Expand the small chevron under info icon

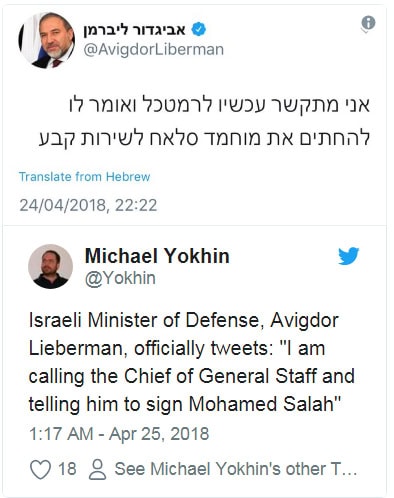(x=365, y=31)
